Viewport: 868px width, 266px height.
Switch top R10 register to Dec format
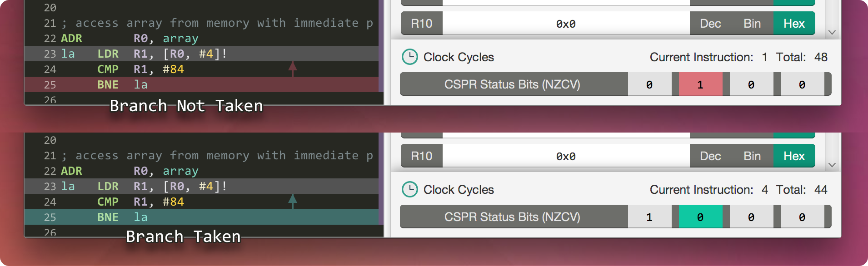click(x=710, y=24)
